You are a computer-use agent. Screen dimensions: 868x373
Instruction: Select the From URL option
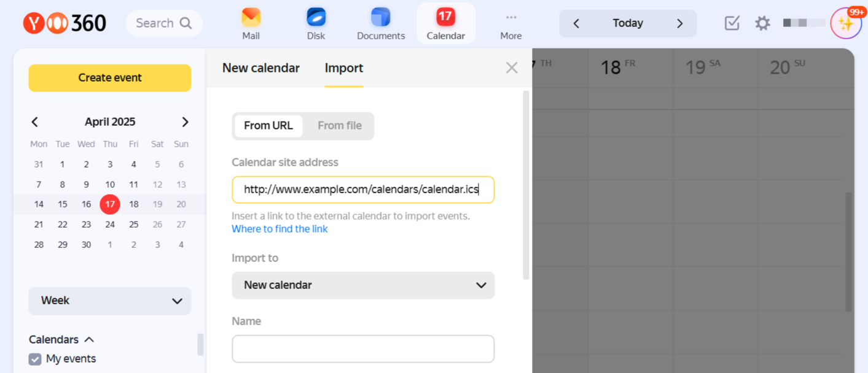tap(268, 126)
